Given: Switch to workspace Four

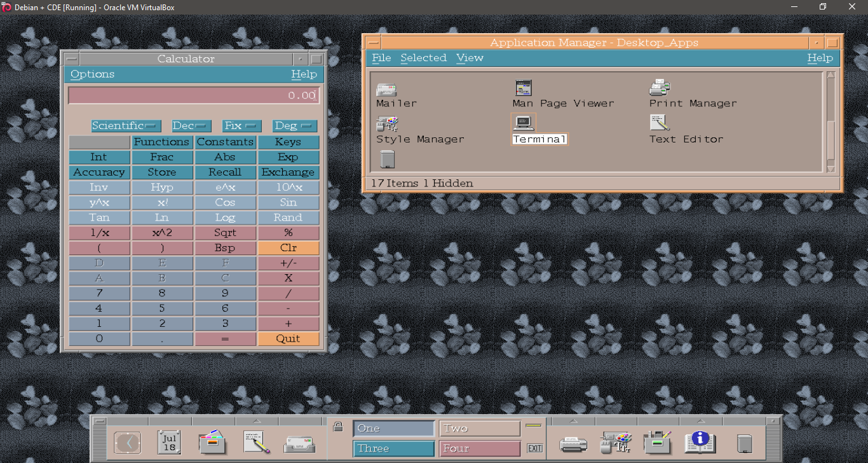Looking at the screenshot, I should pyautogui.click(x=480, y=448).
